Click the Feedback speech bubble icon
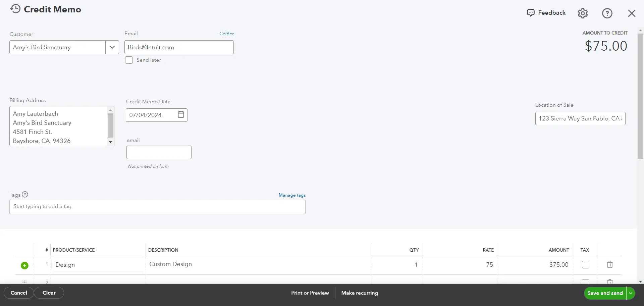644x306 pixels. coord(532,13)
